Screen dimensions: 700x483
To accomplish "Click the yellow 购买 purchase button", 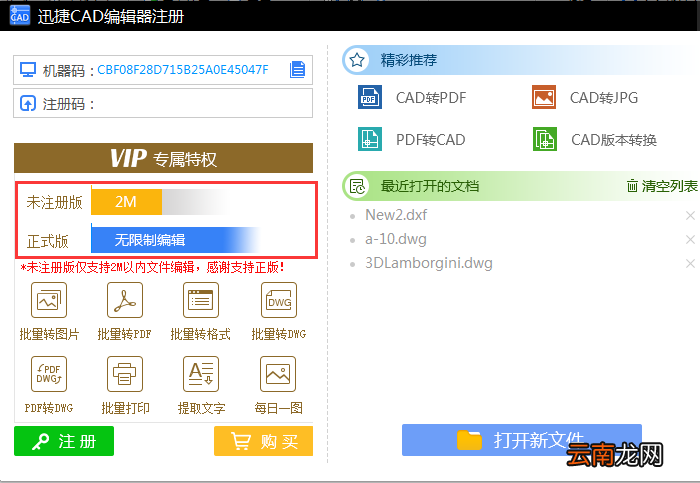I will [263, 441].
